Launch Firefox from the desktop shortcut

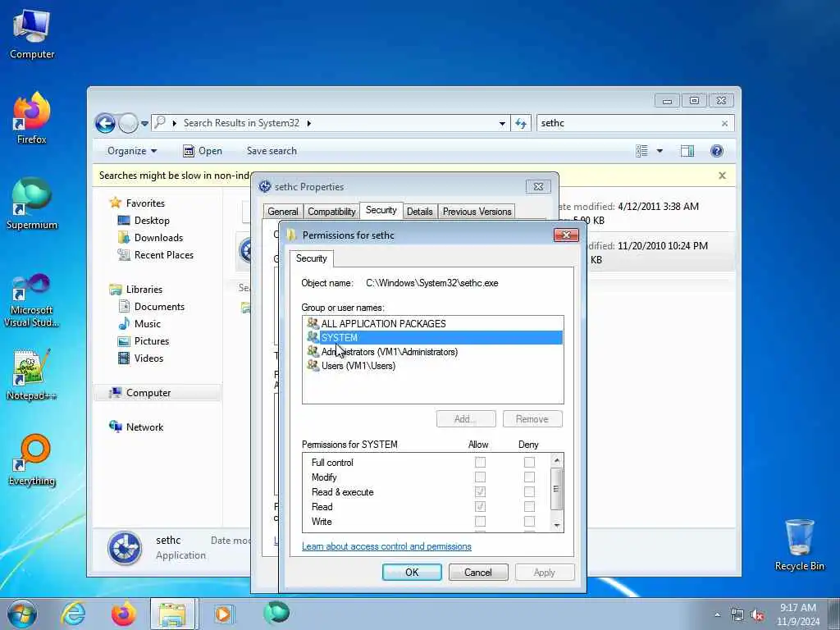(x=32, y=118)
